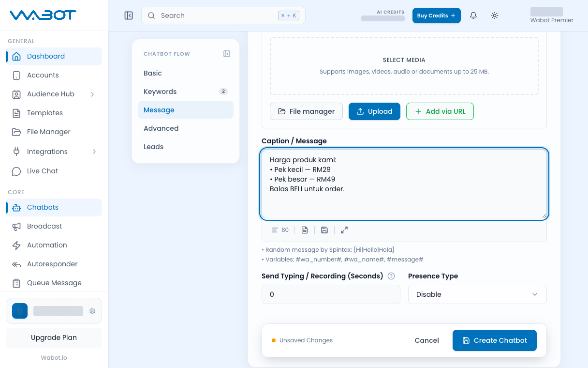This screenshot has height=368, width=588.
Task: Switch to Leads flow section
Action: coord(186,147)
